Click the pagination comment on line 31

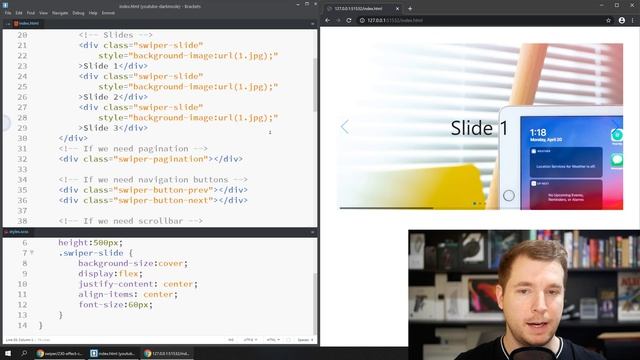(133, 149)
